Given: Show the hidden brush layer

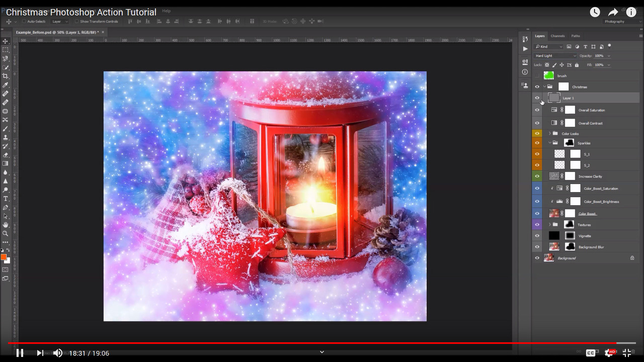Looking at the screenshot, I should point(537,76).
